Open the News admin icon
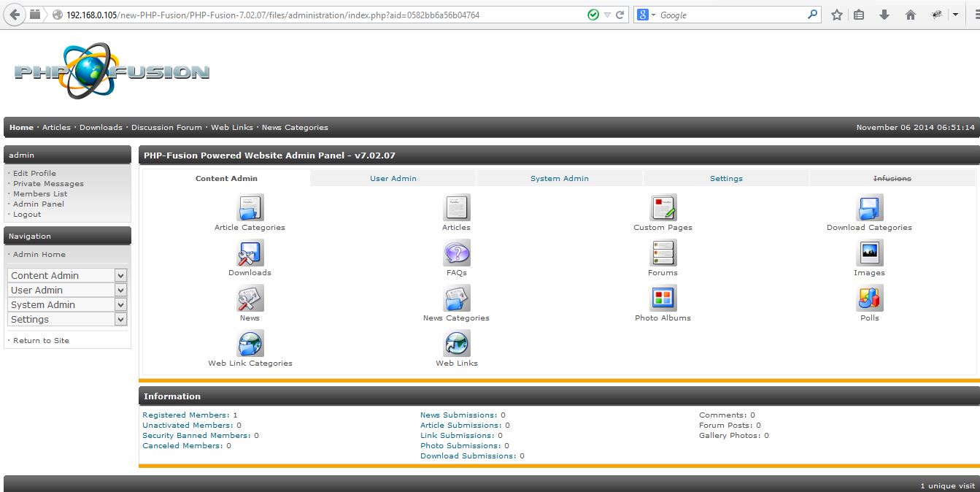980x492 pixels. point(250,298)
